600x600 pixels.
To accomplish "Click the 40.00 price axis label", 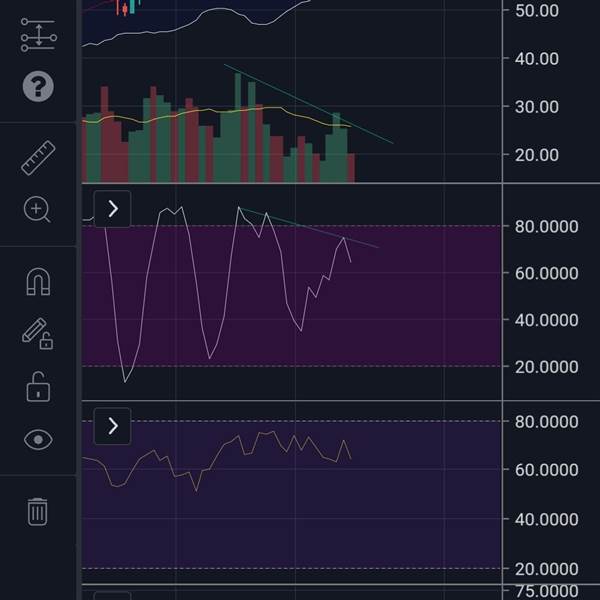I will tap(537, 59).
